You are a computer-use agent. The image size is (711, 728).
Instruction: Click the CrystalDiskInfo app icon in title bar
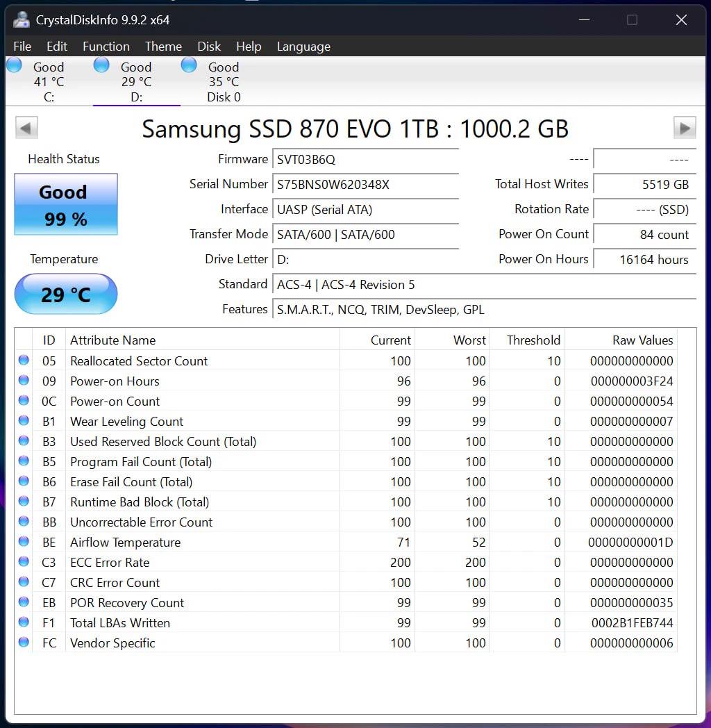[x=21, y=20]
